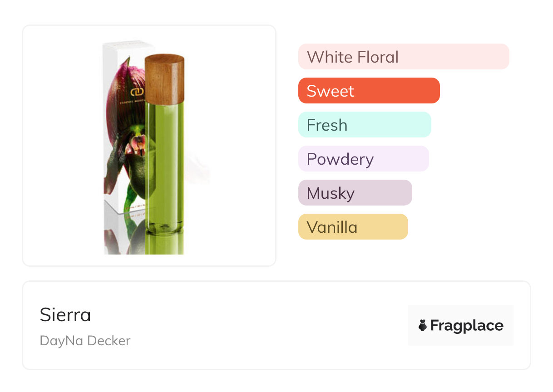This screenshot has height=392, width=553.
Task: Click the yellow Vanilla accord bar
Action: (x=353, y=227)
